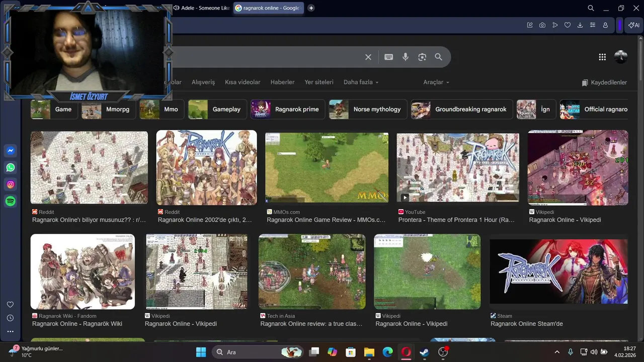Filter by the Gameplay chip

(x=217, y=109)
